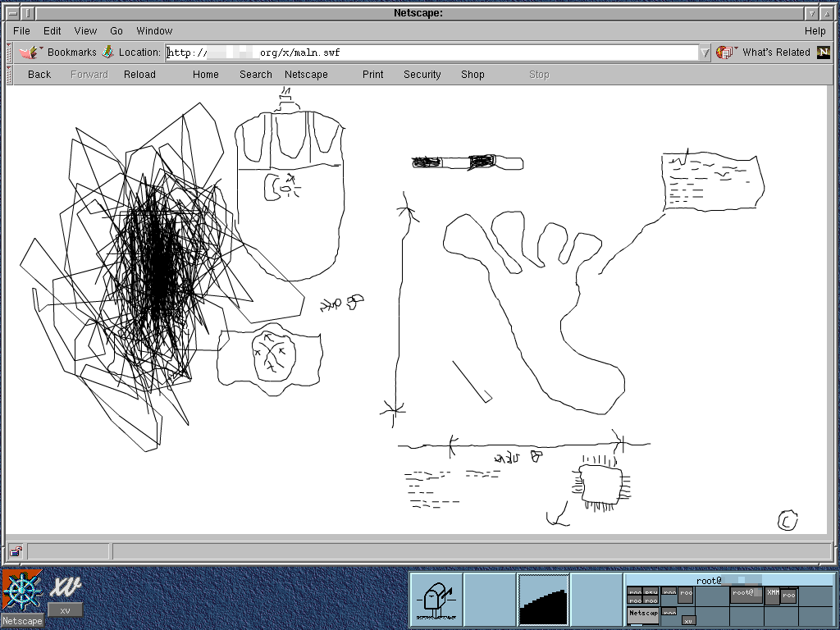Click the Back button

[39, 75]
